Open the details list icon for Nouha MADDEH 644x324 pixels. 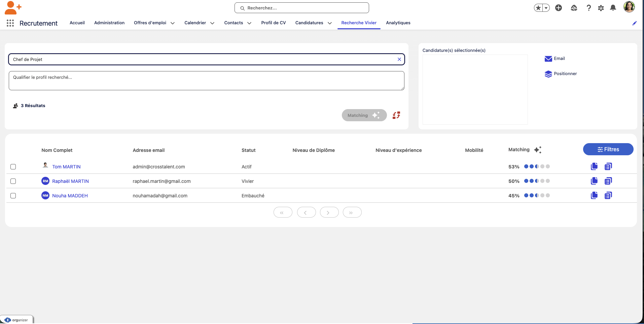tap(608, 195)
